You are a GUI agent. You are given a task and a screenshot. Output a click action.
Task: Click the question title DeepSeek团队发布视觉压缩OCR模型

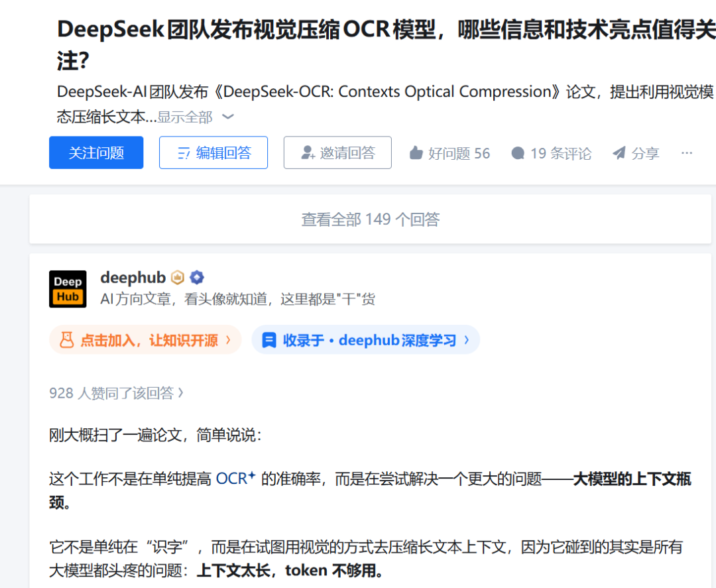tap(386, 44)
